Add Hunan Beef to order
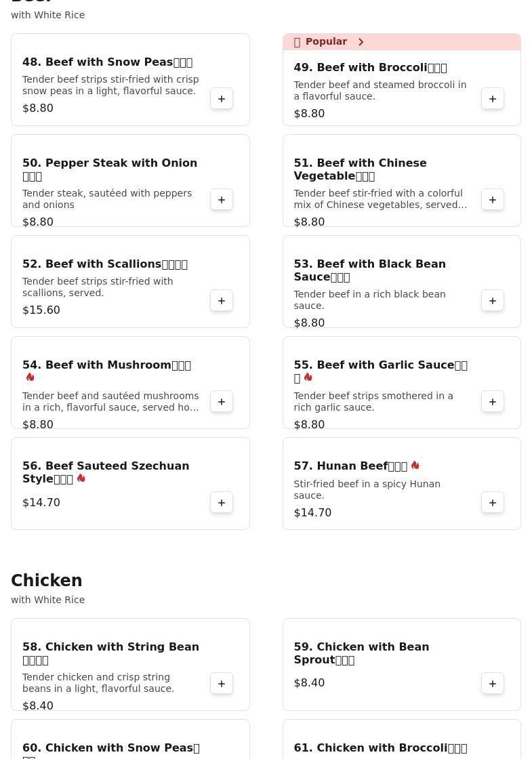The width and height of the screenshot is (532, 759). [493, 503]
